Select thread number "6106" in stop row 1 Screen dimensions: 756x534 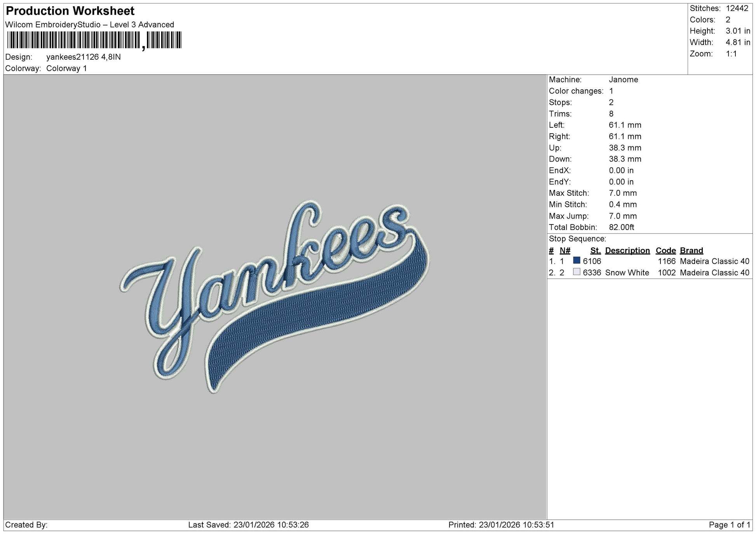592,261
